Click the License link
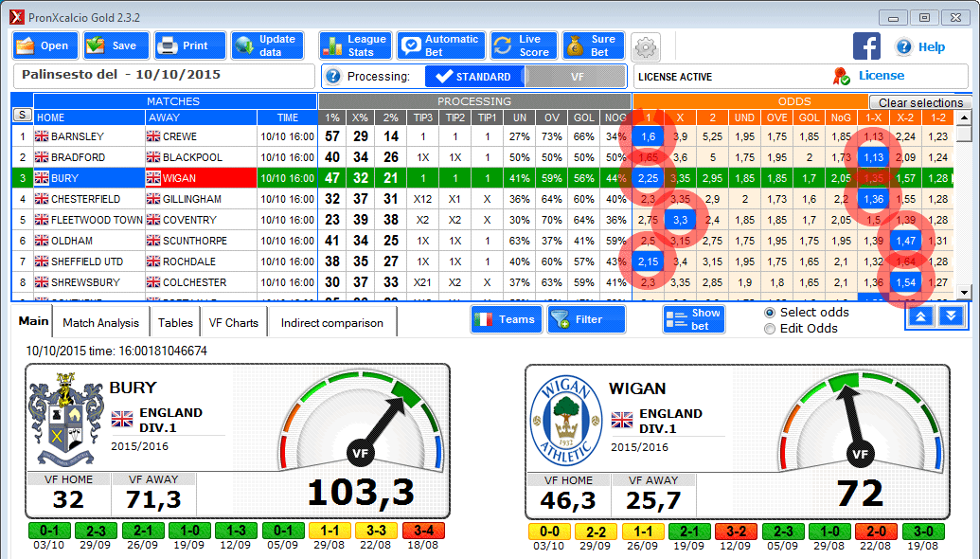This screenshot has width=980, height=559. [x=882, y=76]
